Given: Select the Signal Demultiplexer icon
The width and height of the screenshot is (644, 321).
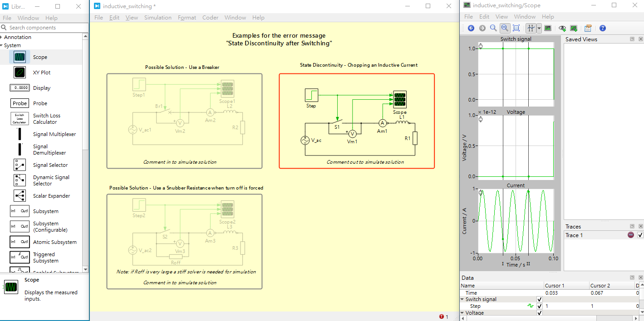Looking at the screenshot, I should point(20,150).
